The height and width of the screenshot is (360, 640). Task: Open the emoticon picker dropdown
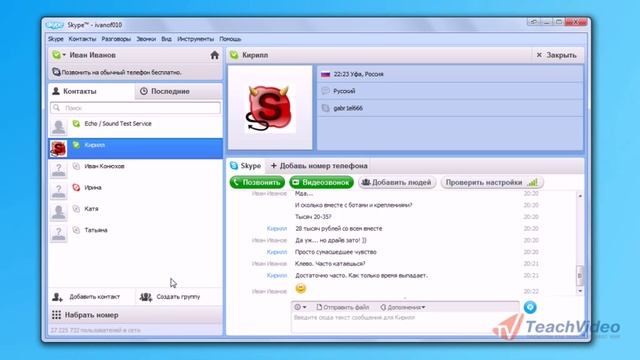(300, 307)
